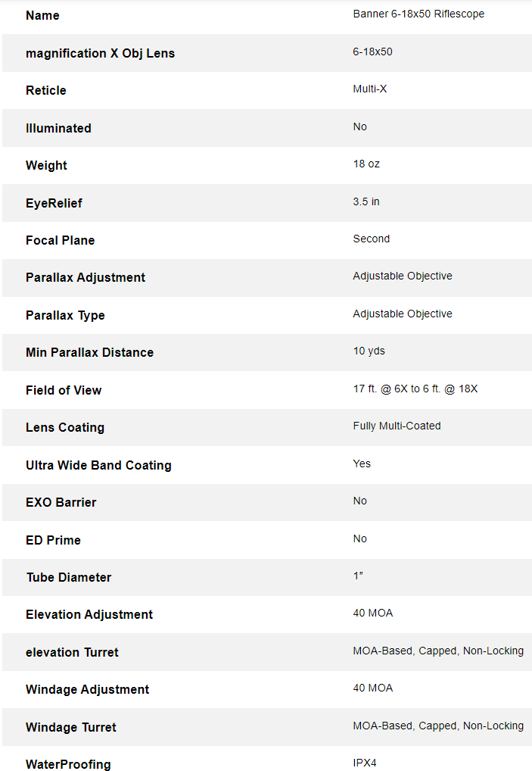532x771 pixels.
Task: Click the IPX4 waterproofing value
Action: [x=365, y=763]
